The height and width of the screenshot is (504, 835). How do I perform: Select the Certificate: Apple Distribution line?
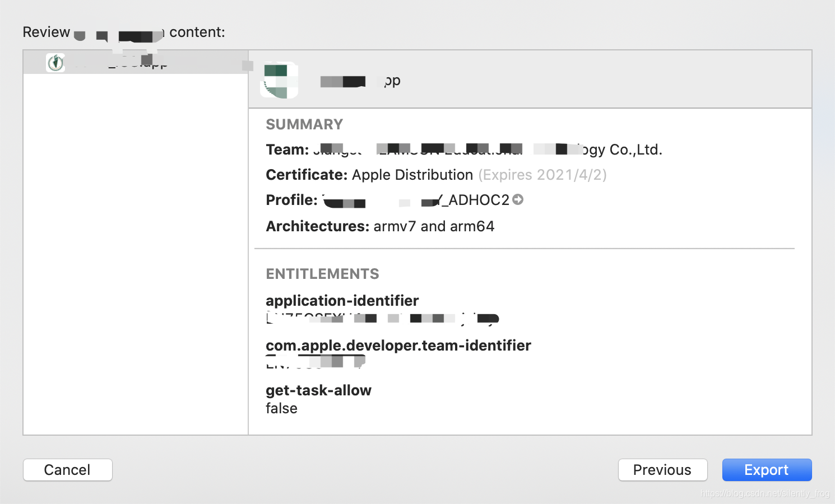[x=436, y=175]
